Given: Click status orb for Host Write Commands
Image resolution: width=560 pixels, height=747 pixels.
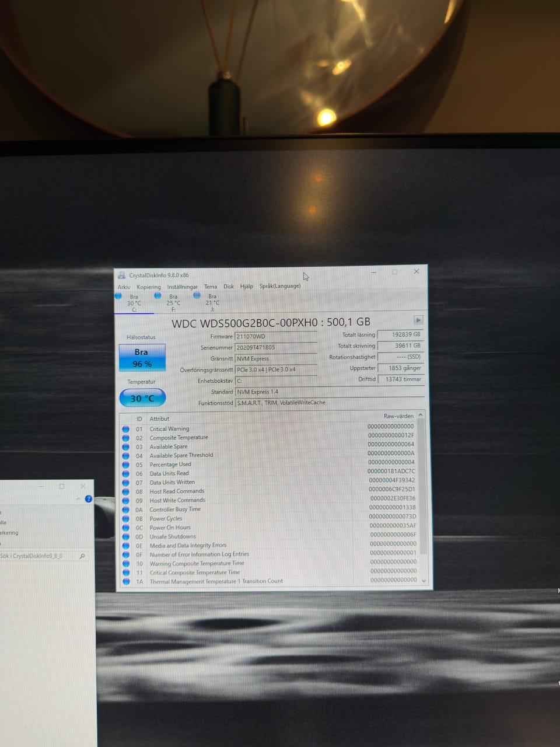Looking at the screenshot, I should pos(125,501).
